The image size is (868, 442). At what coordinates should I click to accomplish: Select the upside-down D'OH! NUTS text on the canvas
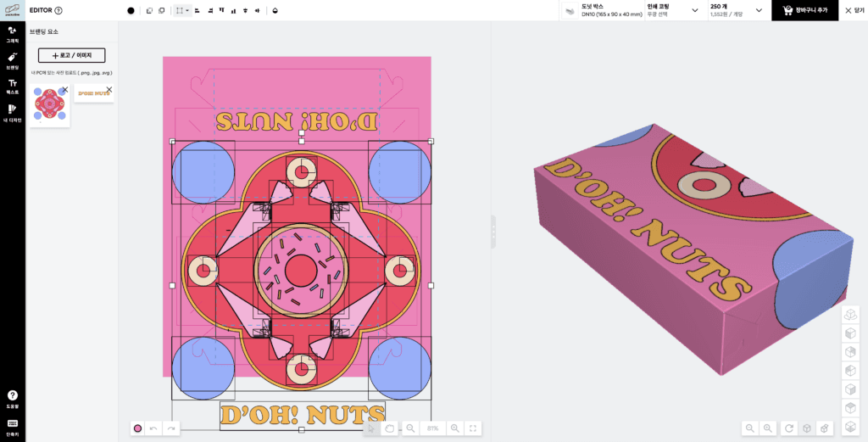point(297,122)
